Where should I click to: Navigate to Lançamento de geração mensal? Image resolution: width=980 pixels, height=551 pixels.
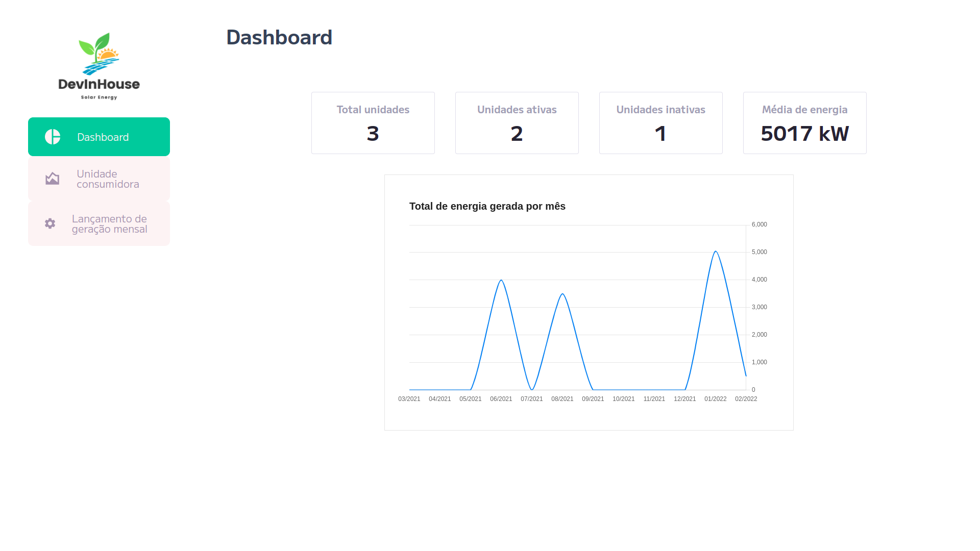click(x=110, y=223)
